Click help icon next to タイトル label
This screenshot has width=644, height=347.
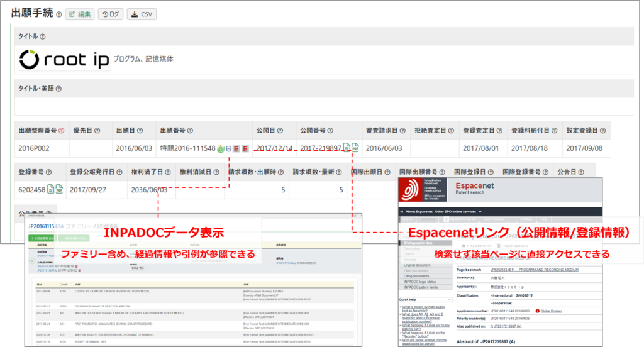tap(43, 36)
